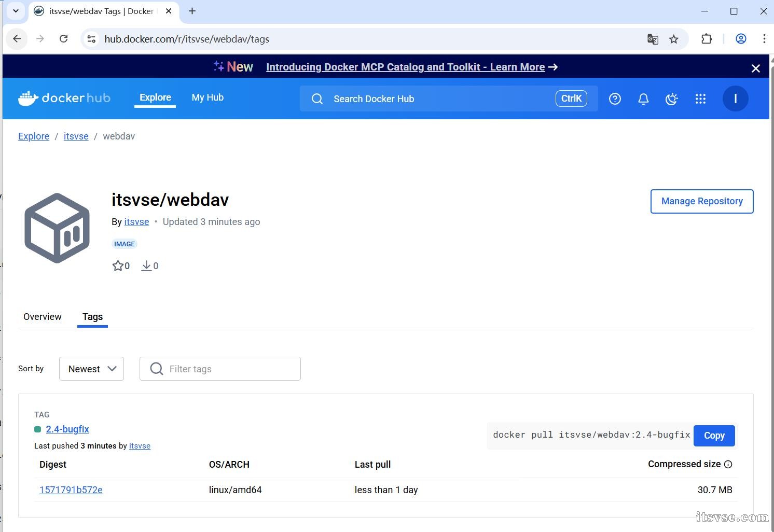
Task: Toggle the dark mode theme icon
Action: (x=672, y=99)
